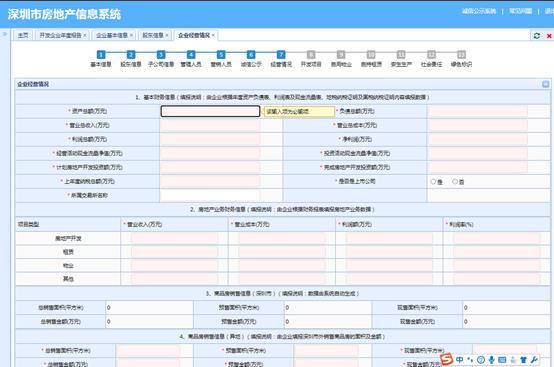Click 租赁 row 营业成本 input

click(282, 252)
